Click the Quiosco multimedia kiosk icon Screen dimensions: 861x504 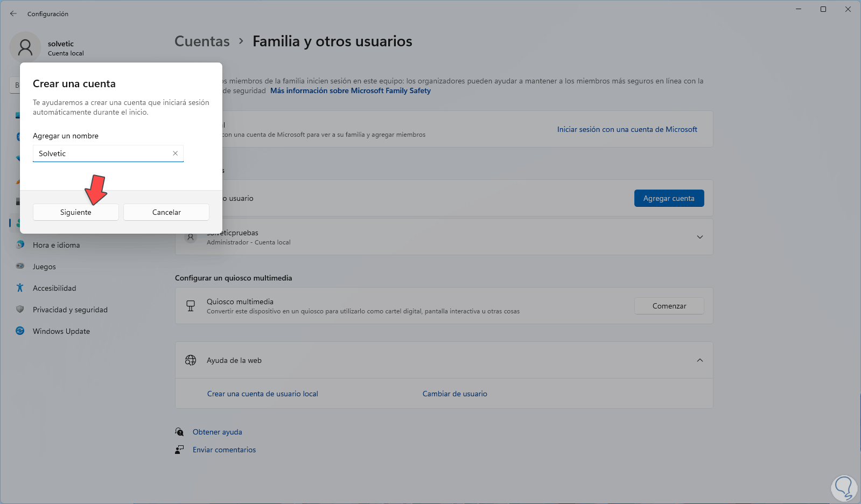click(x=191, y=306)
